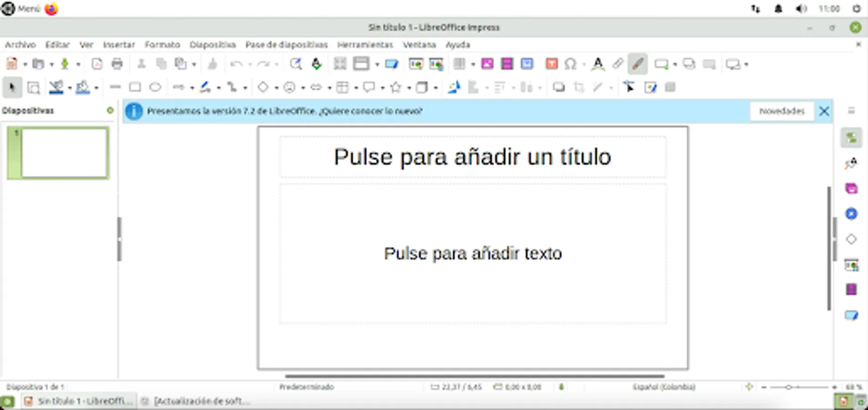Open the Diapositiva menu
Image resolution: width=868 pixels, height=410 pixels.
point(212,45)
